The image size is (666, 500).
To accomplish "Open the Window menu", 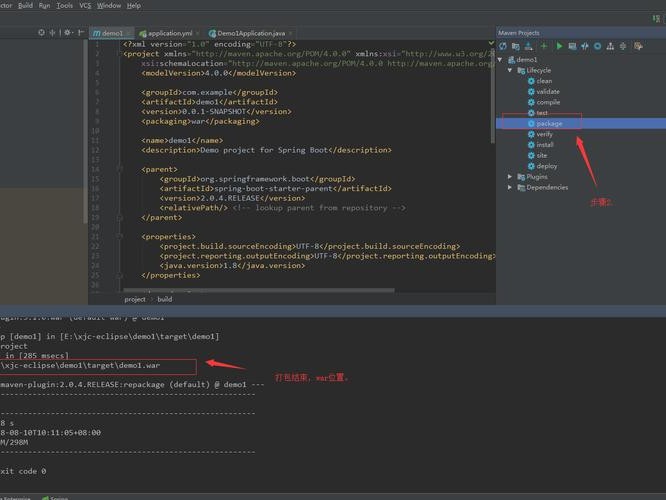I will [x=109, y=6].
